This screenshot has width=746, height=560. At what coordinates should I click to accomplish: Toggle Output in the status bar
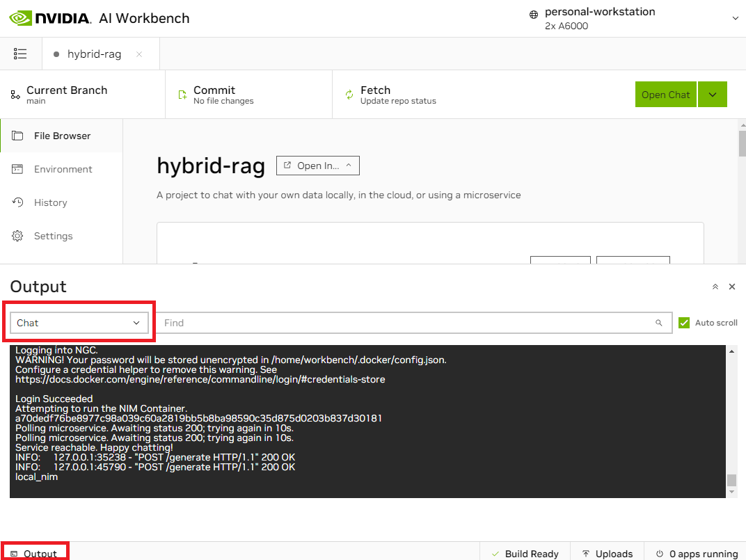point(34,553)
